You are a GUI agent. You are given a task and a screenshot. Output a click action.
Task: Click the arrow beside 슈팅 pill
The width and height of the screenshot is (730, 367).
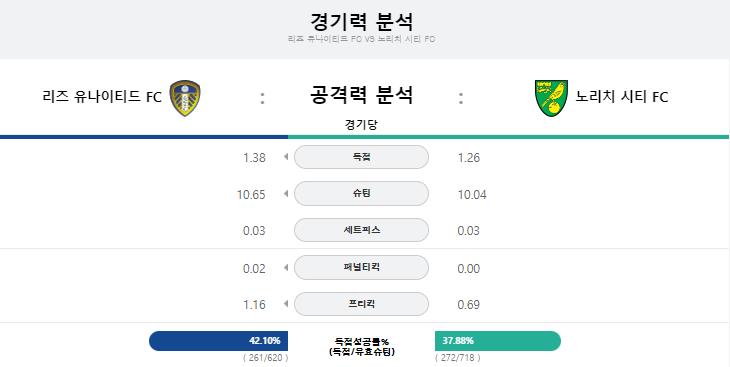[286, 193]
